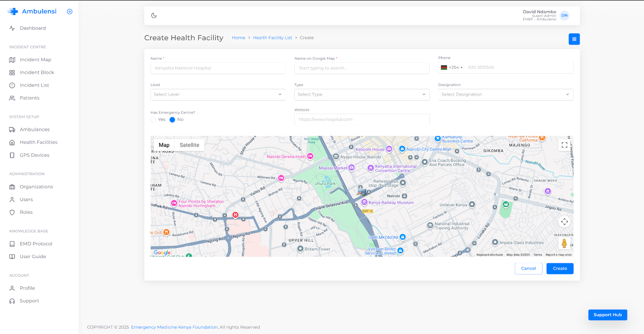Follow the Health Facility List breadcrumb

pyautogui.click(x=272, y=38)
